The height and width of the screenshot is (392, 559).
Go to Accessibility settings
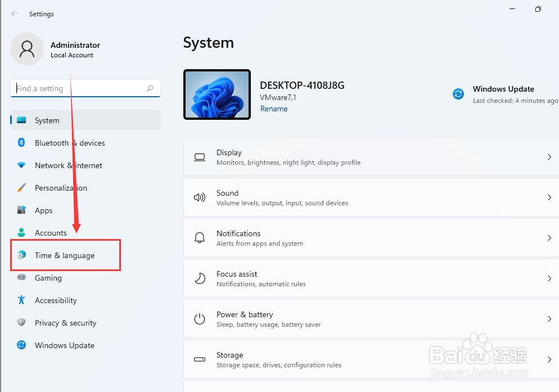click(x=85, y=300)
